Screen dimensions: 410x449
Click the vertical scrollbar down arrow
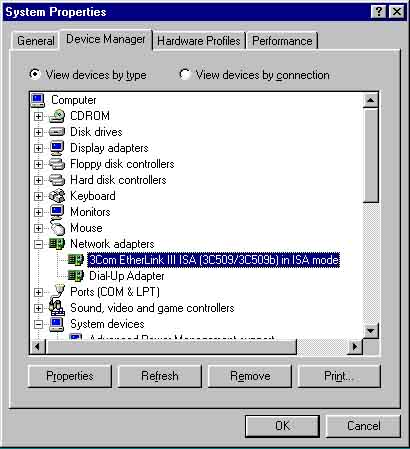click(x=371, y=331)
